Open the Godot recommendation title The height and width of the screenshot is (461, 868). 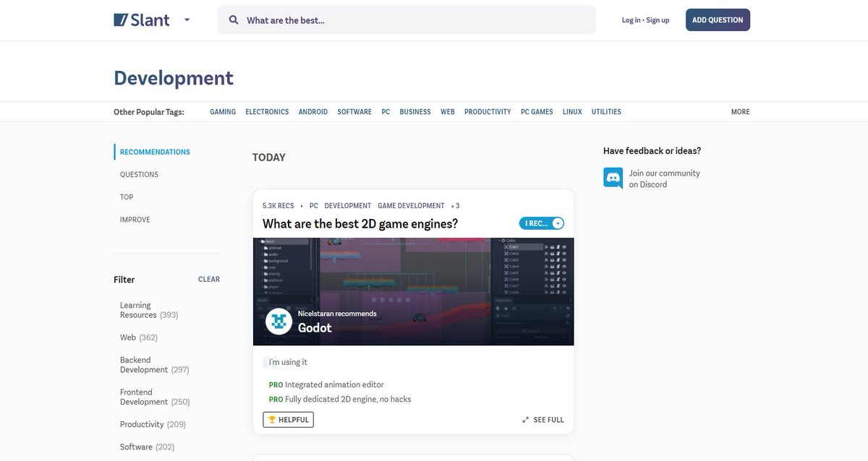click(x=315, y=327)
